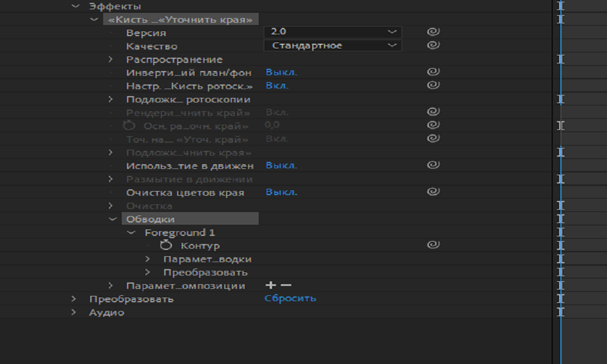Click expression pickwhip icon for Версия row

click(433, 32)
